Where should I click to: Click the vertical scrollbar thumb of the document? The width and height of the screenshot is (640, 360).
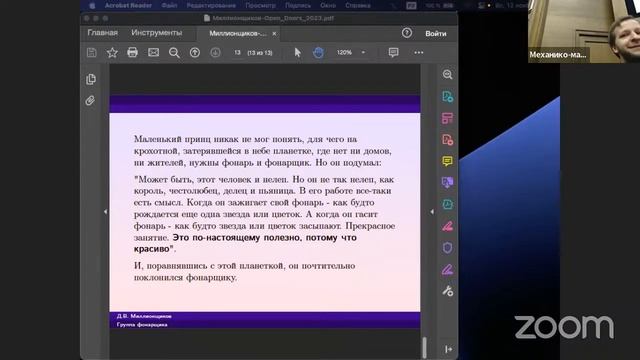click(424, 347)
